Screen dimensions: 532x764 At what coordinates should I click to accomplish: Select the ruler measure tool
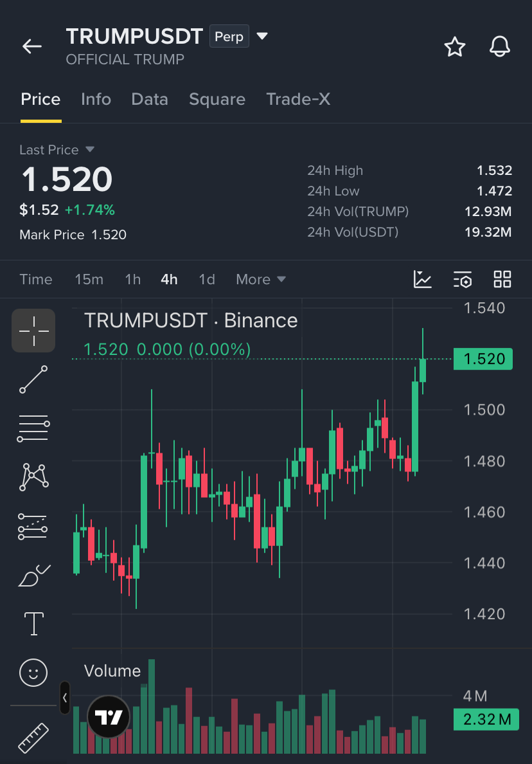(33, 738)
